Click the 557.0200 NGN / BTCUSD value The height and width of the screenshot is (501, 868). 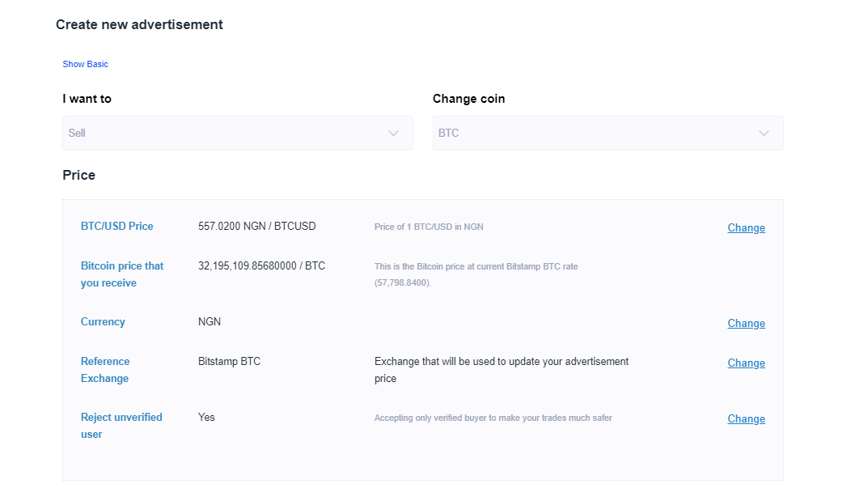pyautogui.click(x=256, y=226)
